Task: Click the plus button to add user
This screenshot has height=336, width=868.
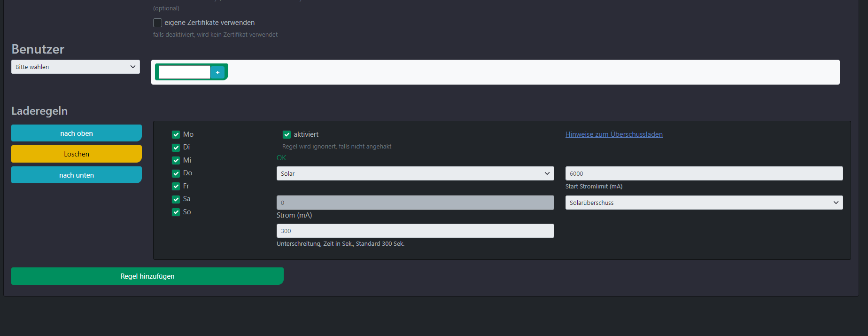Action: tap(217, 72)
